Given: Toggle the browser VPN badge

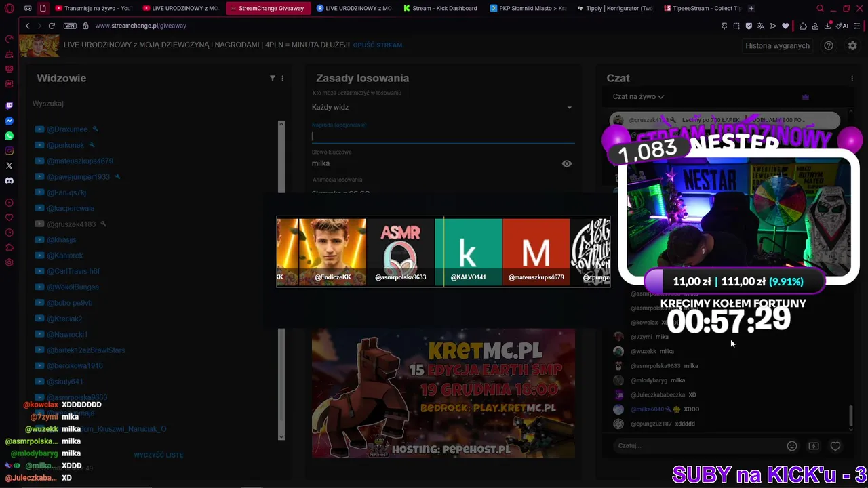Looking at the screenshot, I should [x=70, y=26].
